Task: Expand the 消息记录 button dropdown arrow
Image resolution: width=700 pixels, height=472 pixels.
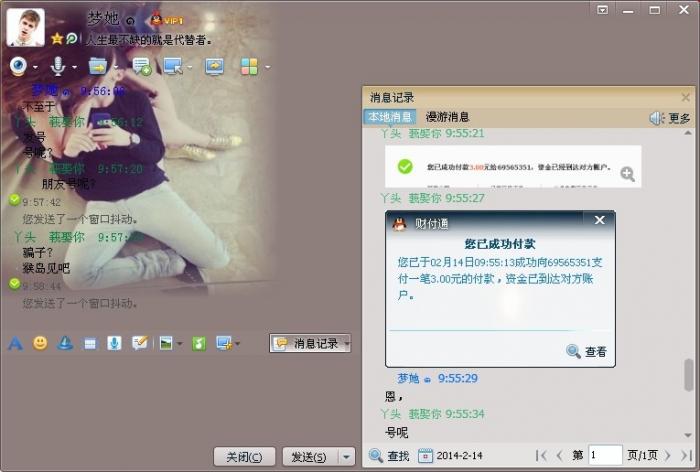Action: click(x=347, y=343)
